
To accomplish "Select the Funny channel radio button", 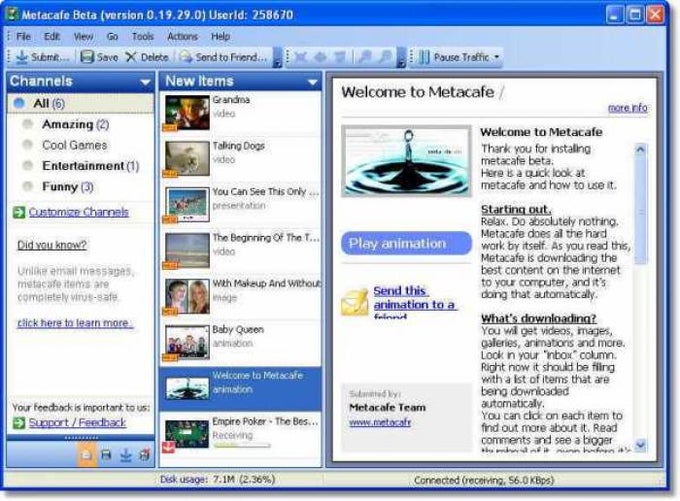I will (x=28, y=187).
